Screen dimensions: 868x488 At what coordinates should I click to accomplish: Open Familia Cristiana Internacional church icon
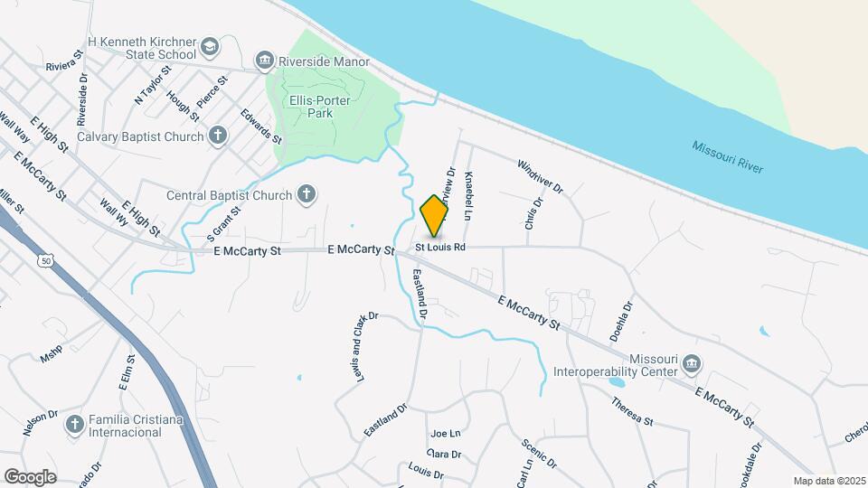click(x=75, y=425)
